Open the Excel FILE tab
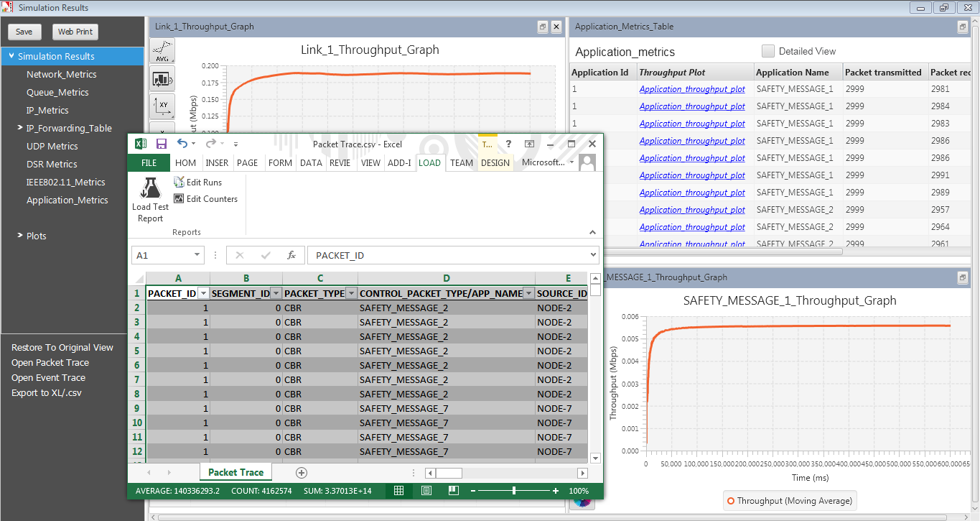 [149, 163]
